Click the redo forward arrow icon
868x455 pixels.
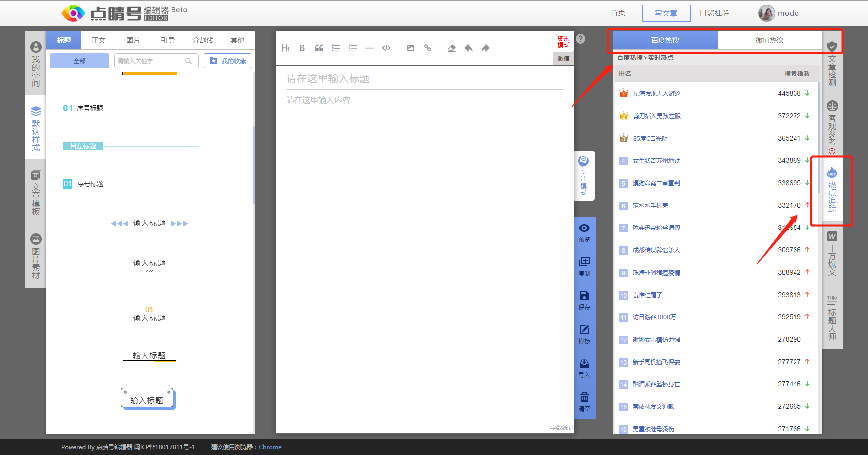(485, 48)
